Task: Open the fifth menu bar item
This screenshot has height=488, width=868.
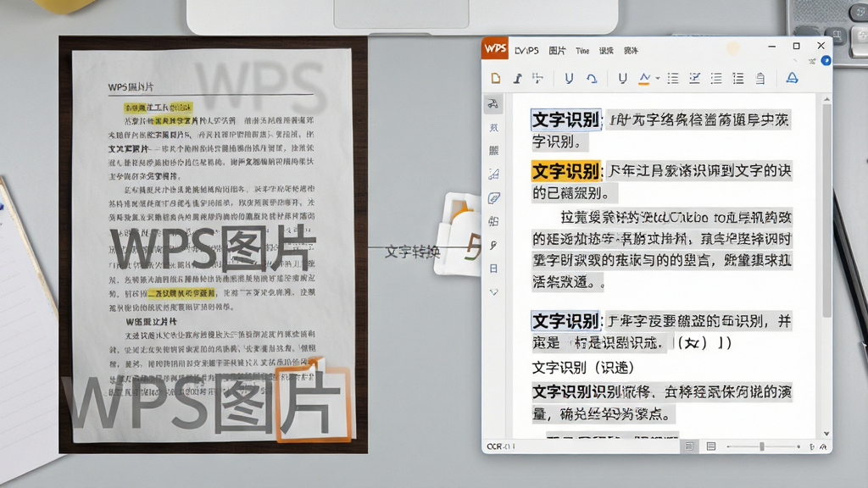Action: coord(631,51)
